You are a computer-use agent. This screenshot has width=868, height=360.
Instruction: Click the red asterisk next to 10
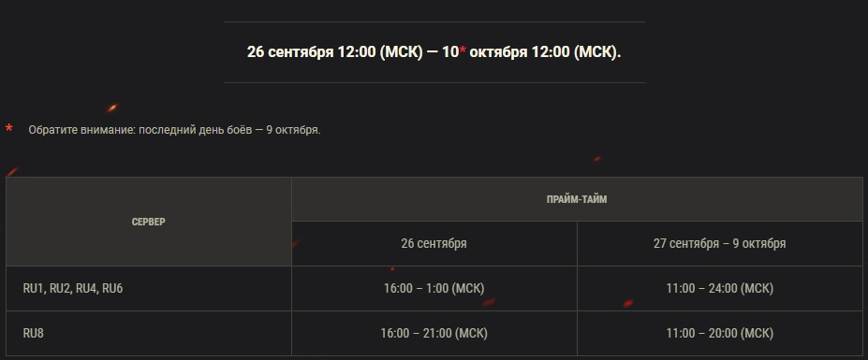pos(463,50)
